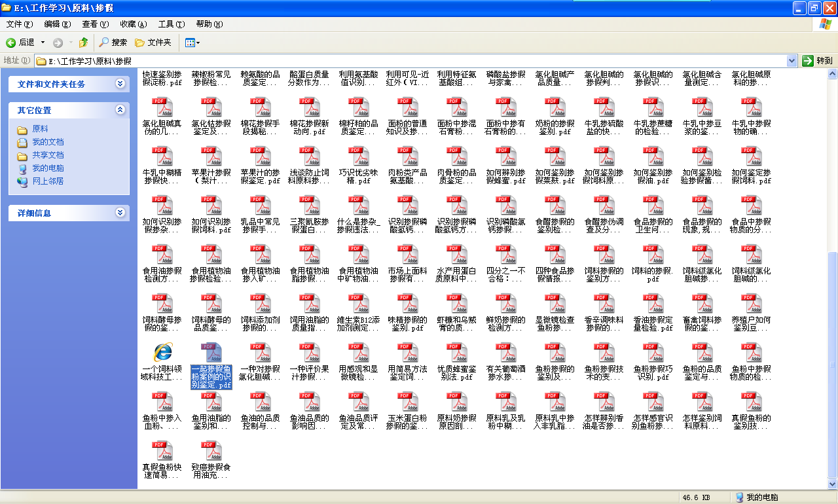Image resolution: width=838 pixels, height=504 pixels.
Task: Open the Views dropdown in the toolbar
Action: coord(192,43)
